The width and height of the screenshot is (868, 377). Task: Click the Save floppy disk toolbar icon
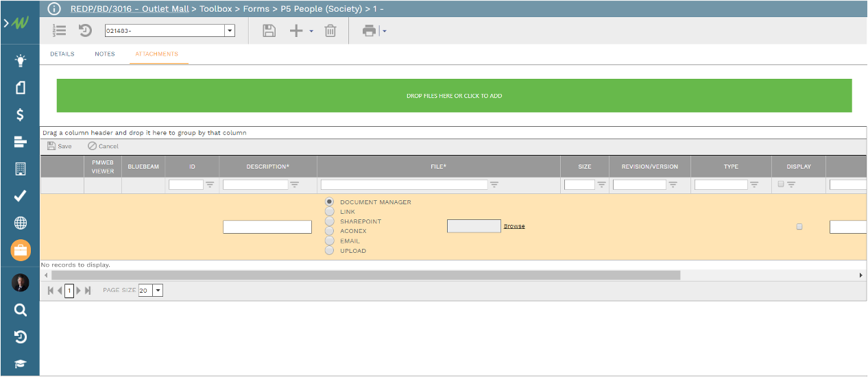pyautogui.click(x=269, y=30)
